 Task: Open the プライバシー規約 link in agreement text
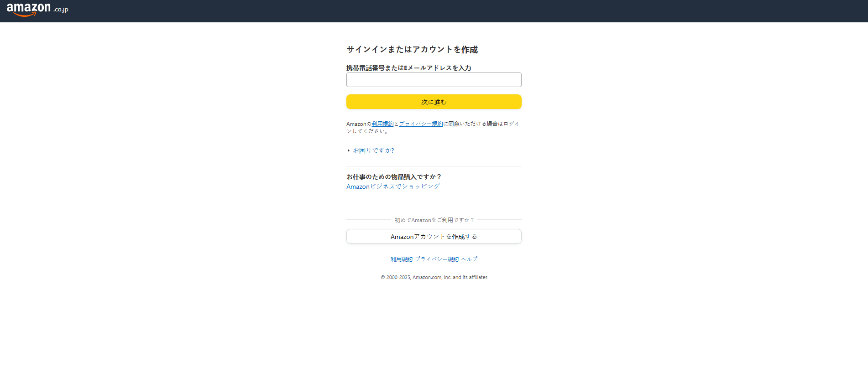[x=421, y=124]
